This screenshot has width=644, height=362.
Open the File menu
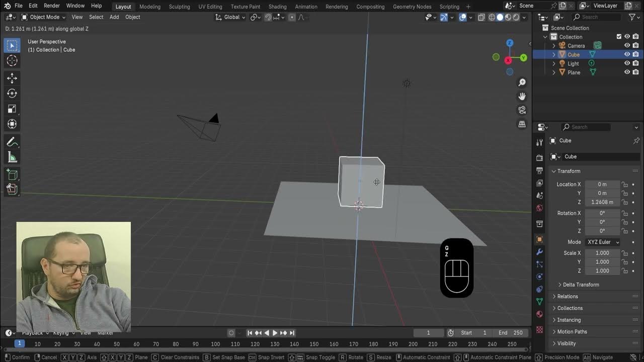pos(19,6)
